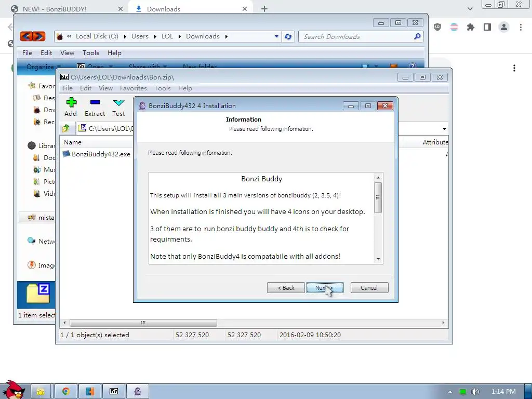
Task: Click the Back button in installer
Action: (x=286, y=288)
